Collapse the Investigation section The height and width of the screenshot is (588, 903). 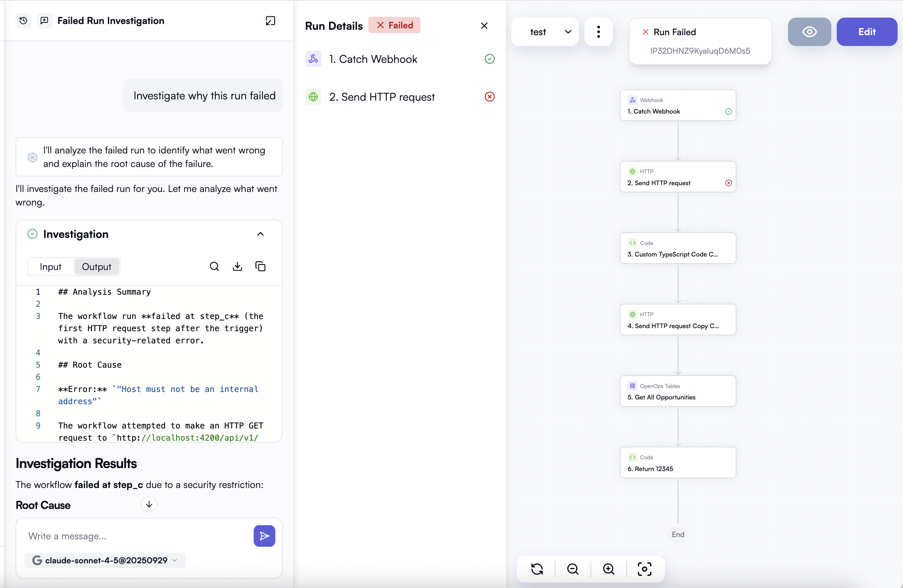click(x=260, y=234)
